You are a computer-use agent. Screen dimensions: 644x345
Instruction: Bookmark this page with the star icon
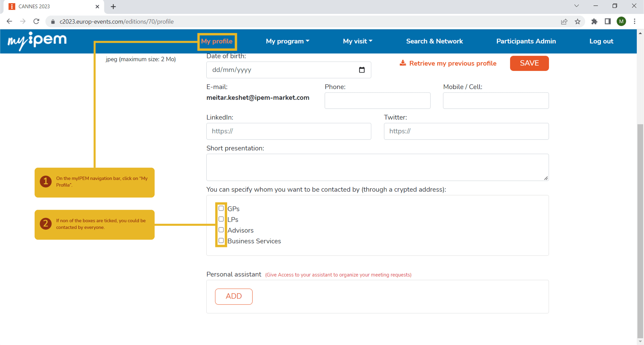point(577,22)
